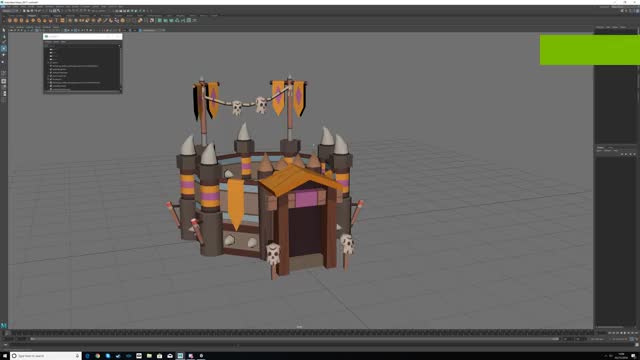The height and width of the screenshot is (360, 640).
Task: Select the Lasso tool in the toolbox
Action: click(x=4, y=36)
